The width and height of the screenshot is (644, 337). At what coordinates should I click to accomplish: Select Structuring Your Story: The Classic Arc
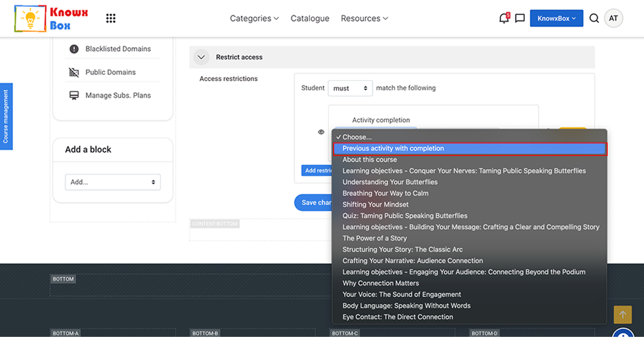[469, 249]
